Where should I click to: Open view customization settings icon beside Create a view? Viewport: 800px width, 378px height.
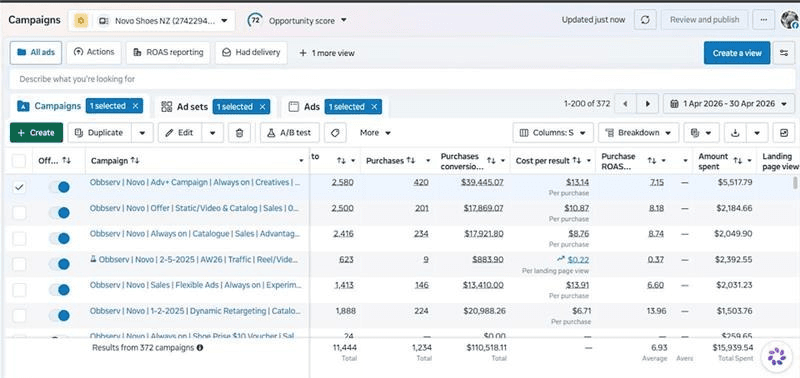[x=784, y=53]
